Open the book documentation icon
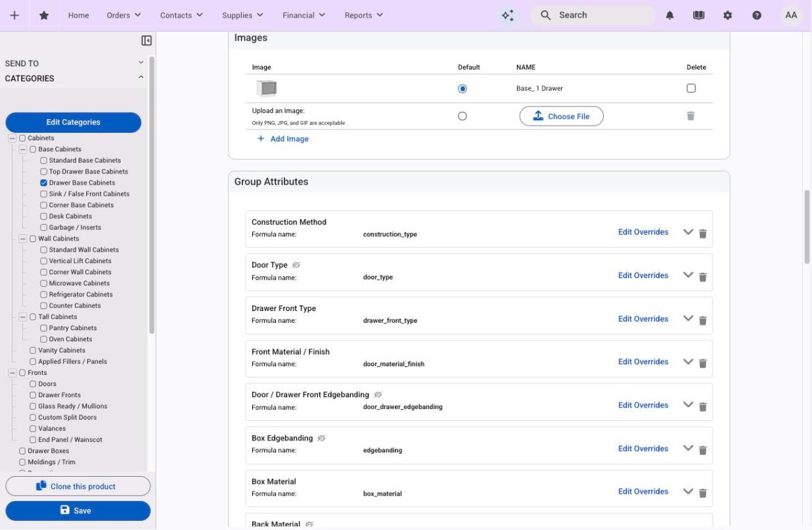Viewport: 812px width, 530px height. pos(699,15)
